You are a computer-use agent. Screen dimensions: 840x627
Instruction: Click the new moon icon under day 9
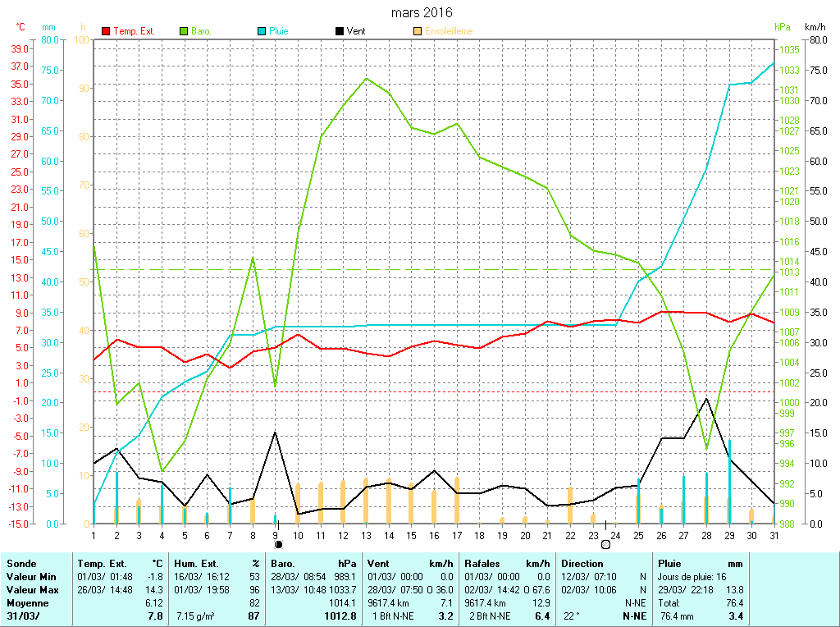tap(278, 544)
